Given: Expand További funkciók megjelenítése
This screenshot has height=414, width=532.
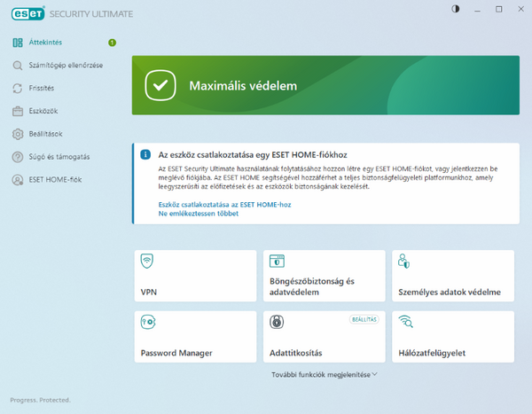Looking at the screenshot, I should pyautogui.click(x=325, y=374).
